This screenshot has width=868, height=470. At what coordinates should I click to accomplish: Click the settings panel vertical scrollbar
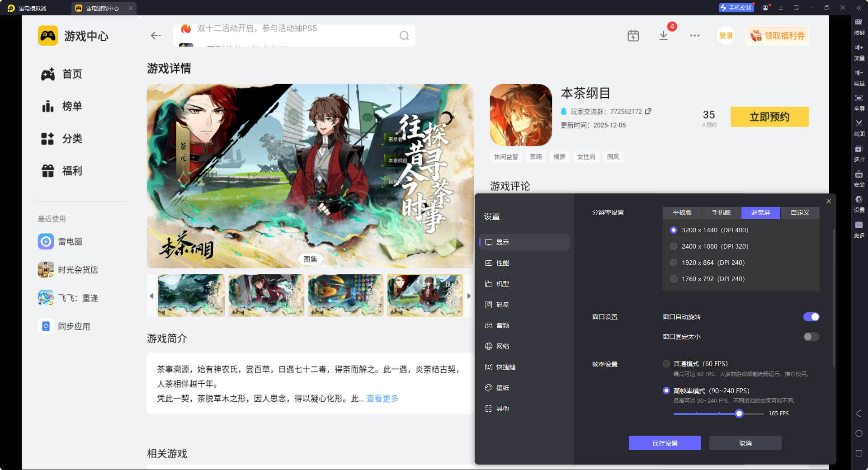point(834,298)
